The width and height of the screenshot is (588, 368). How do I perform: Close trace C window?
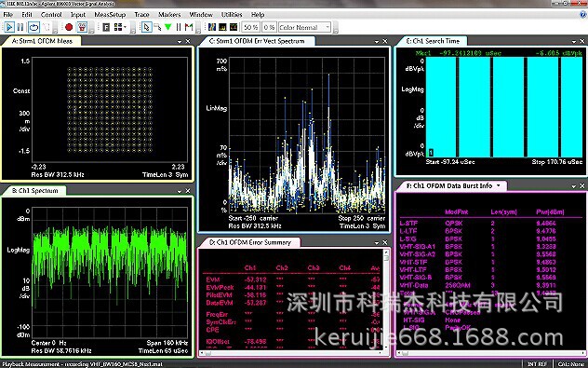point(385,41)
